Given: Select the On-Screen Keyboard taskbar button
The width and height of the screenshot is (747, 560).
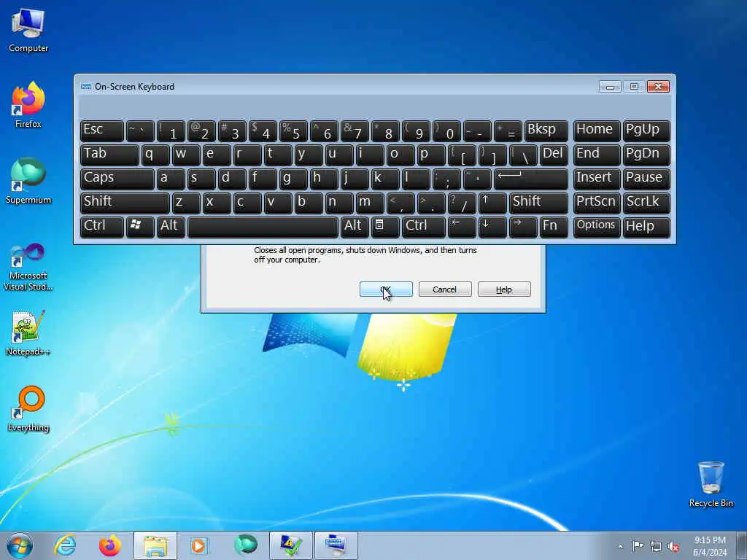Looking at the screenshot, I should coord(336,545).
